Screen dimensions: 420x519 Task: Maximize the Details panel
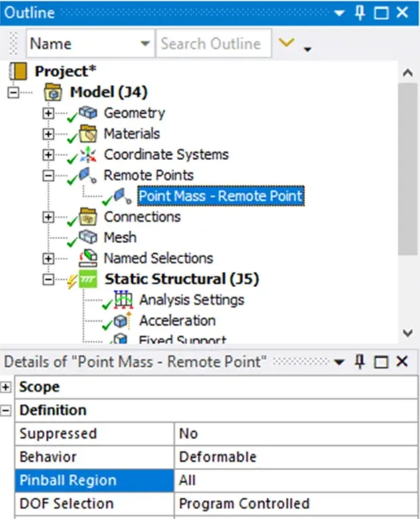pos(381,362)
